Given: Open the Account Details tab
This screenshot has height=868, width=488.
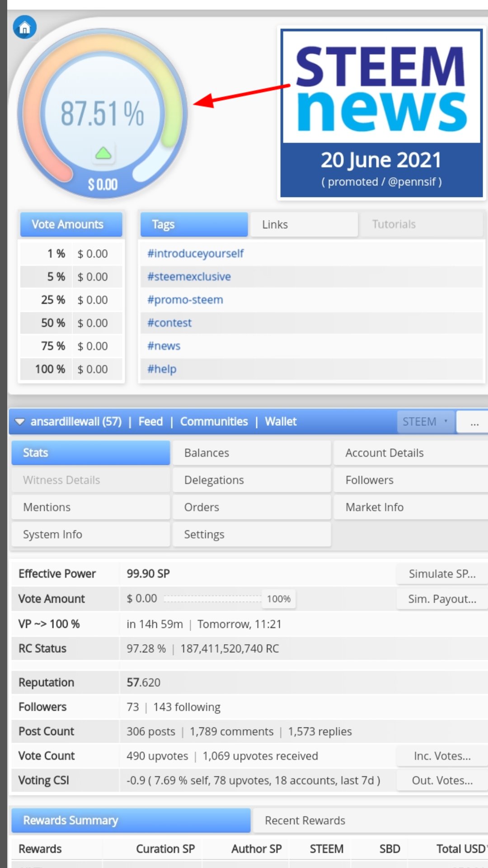Looking at the screenshot, I should [411, 453].
